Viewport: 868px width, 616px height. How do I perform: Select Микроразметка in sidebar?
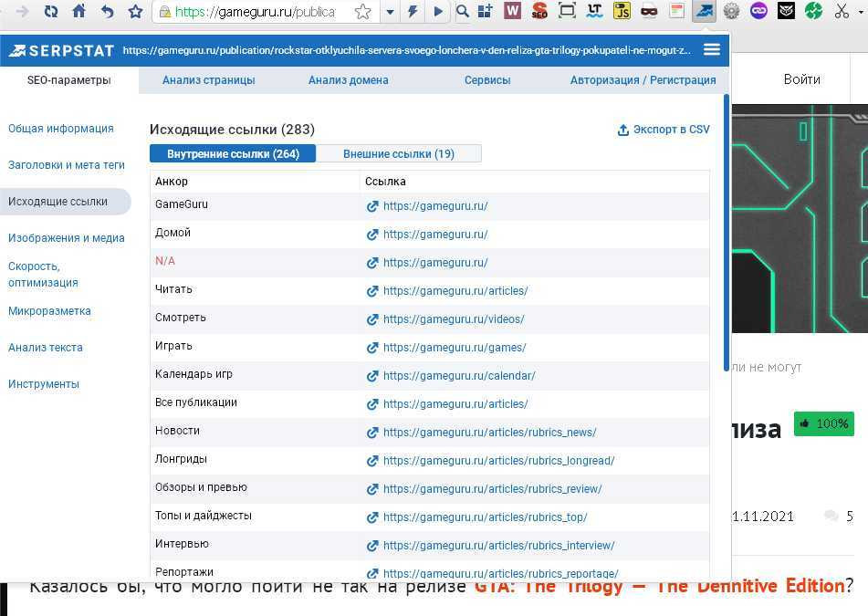tap(49, 311)
